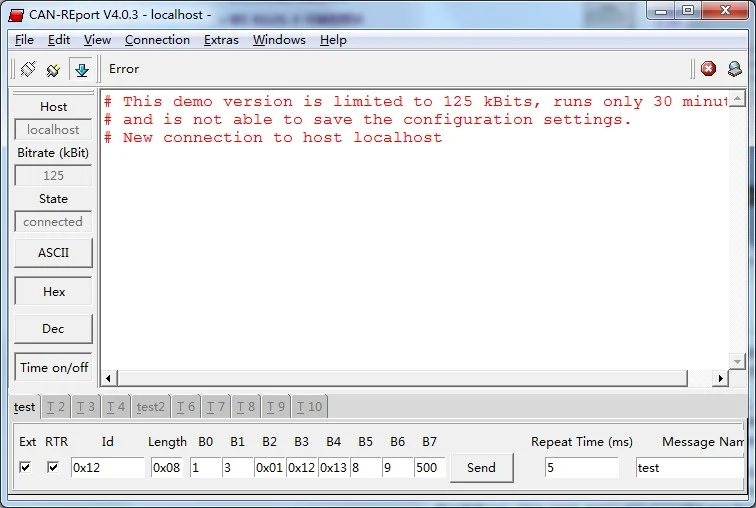Click the log scroll-down arrow
The width and height of the screenshot is (756, 508).
coord(737,361)
